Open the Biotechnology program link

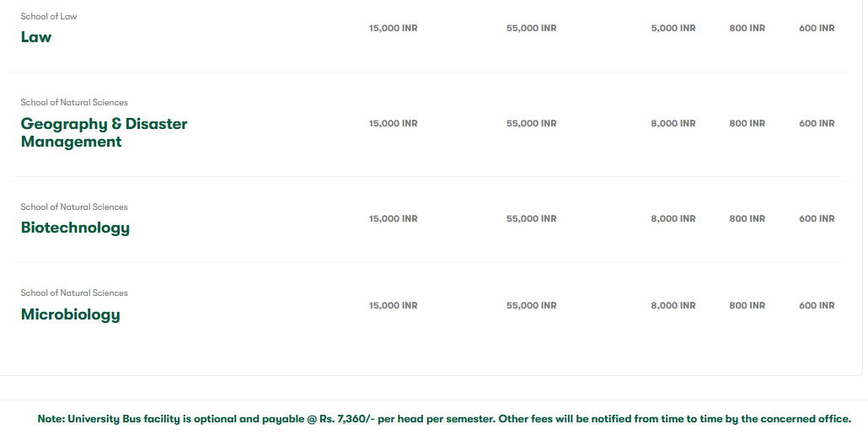[75, 228]
